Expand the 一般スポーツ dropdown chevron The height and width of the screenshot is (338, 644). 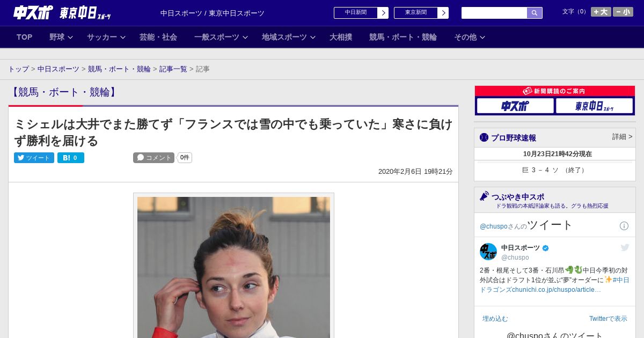[245, 38]
